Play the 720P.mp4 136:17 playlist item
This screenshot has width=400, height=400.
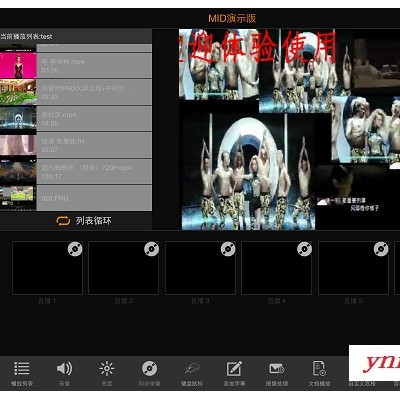[x=94, y=171]
